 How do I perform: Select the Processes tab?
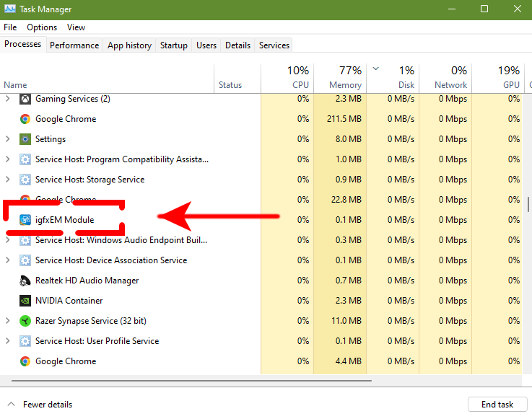22,44
